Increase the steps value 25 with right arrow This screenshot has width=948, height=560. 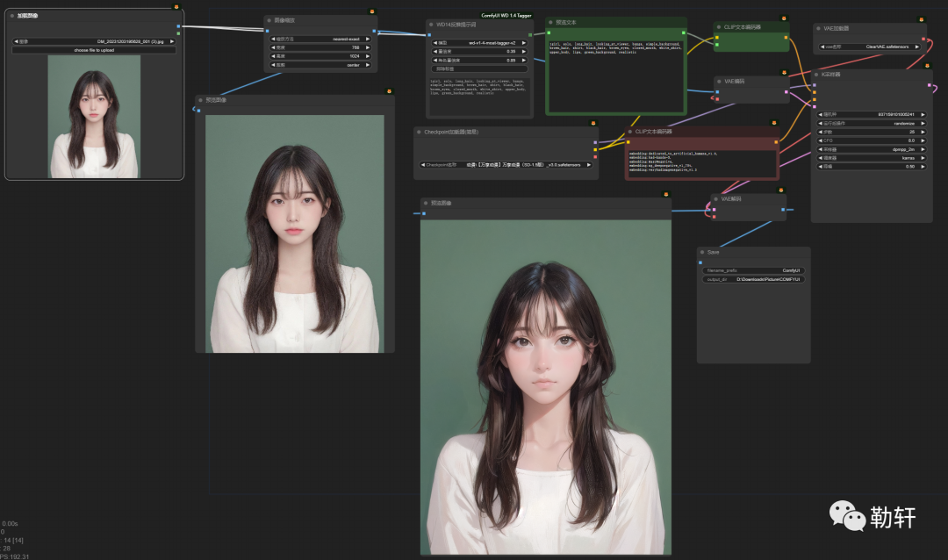[x=923, y=132]
